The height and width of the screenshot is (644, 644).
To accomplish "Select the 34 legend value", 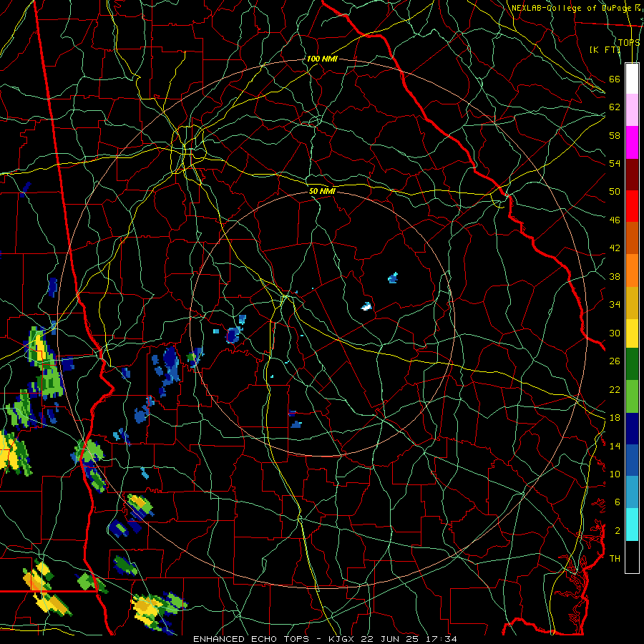I will (615, 304).
